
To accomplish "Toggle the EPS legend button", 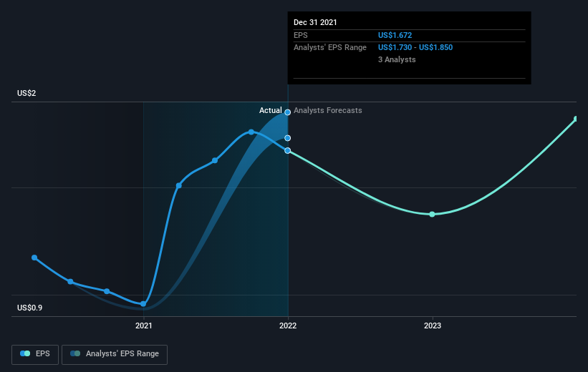I will coord(35,354).
